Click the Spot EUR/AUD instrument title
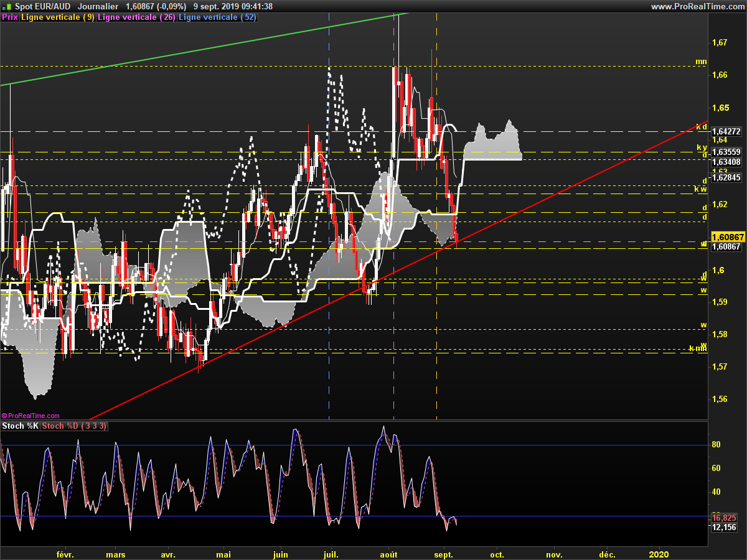 point(43,6)
